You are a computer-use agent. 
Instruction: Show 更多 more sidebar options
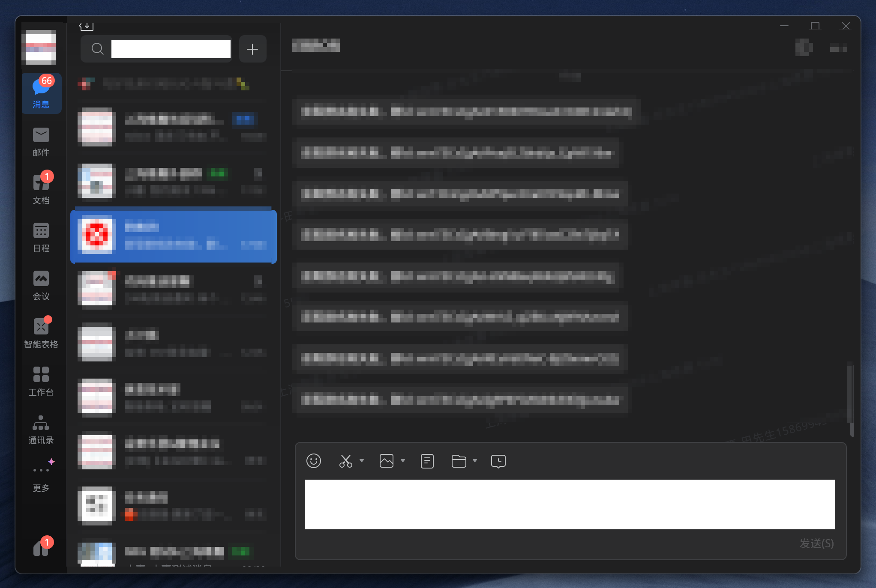[x=41, y=476]
